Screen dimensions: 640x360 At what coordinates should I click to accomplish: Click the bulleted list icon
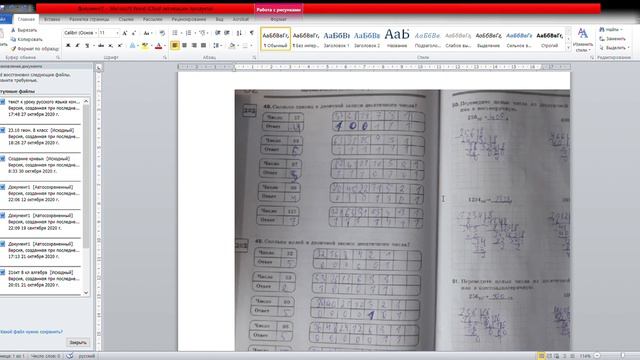175,33
